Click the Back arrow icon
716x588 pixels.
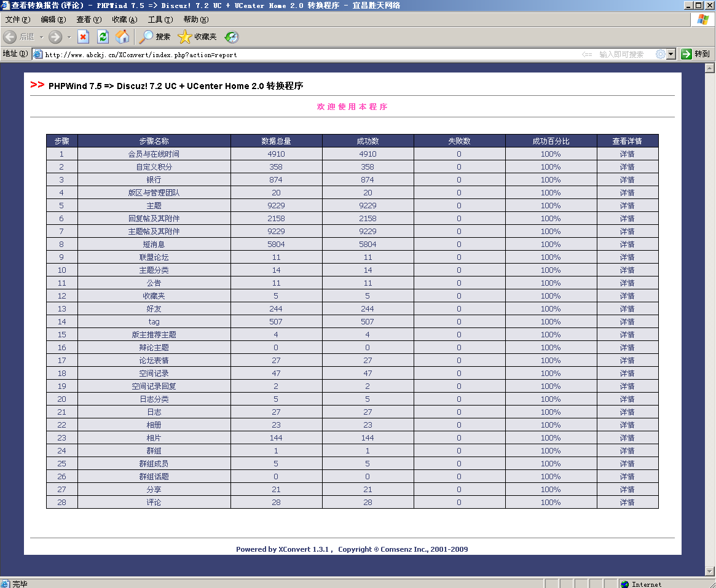point(10,37)
